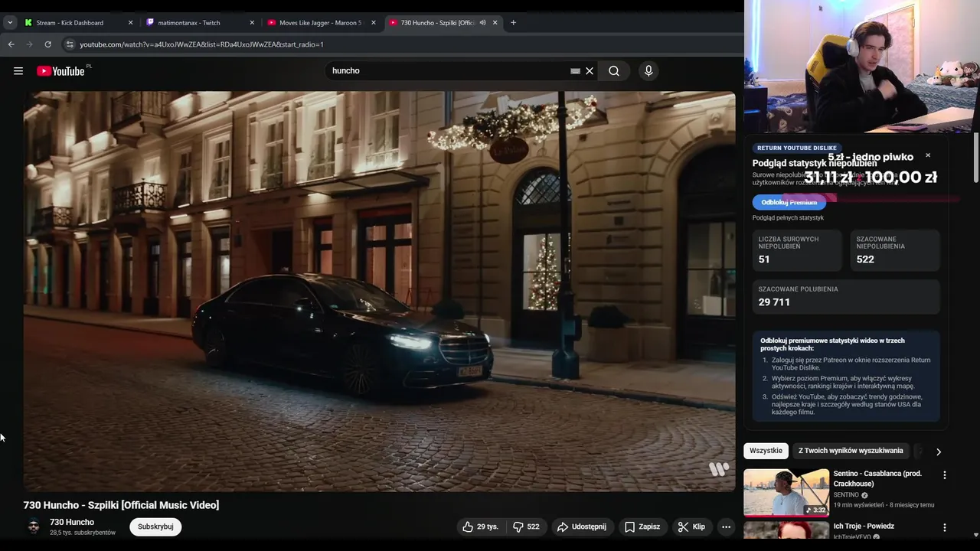
Task: Create a clip with the Klip button
Action: click(x=691, y=527)
